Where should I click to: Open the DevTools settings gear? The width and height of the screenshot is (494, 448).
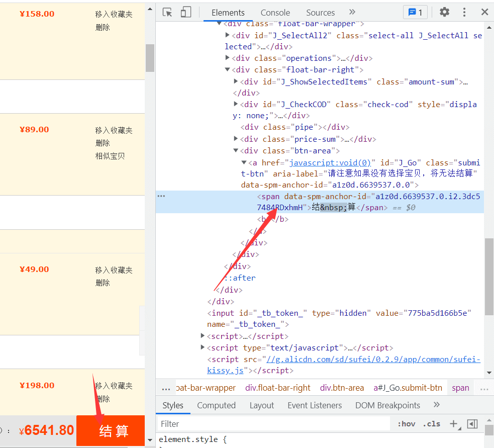pyautogui.click(x=444, y=12)
